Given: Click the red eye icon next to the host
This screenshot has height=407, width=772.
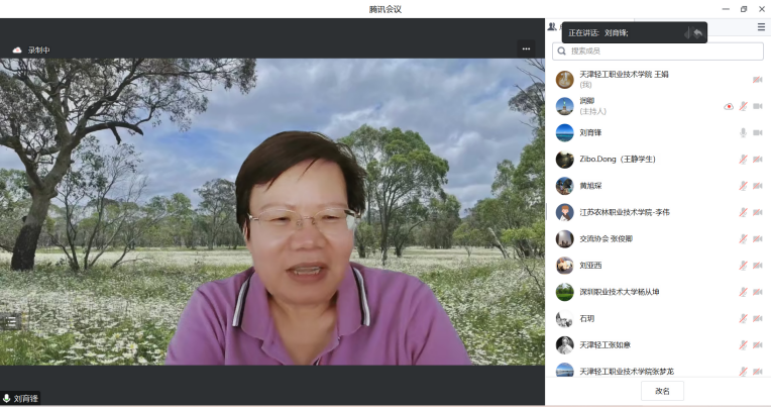Looking at the screenshot, I should pyautogui.click(x=728, y=106).
